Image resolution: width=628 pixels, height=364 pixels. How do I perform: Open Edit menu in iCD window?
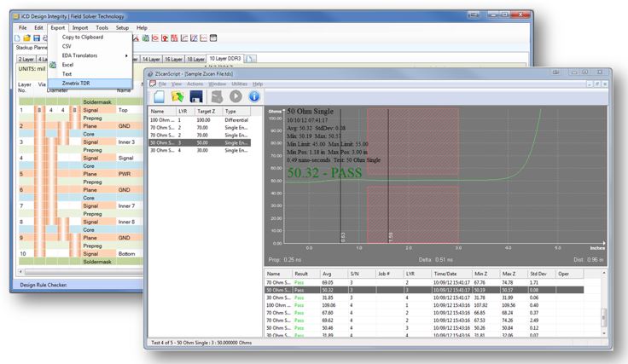click(38, 27)
